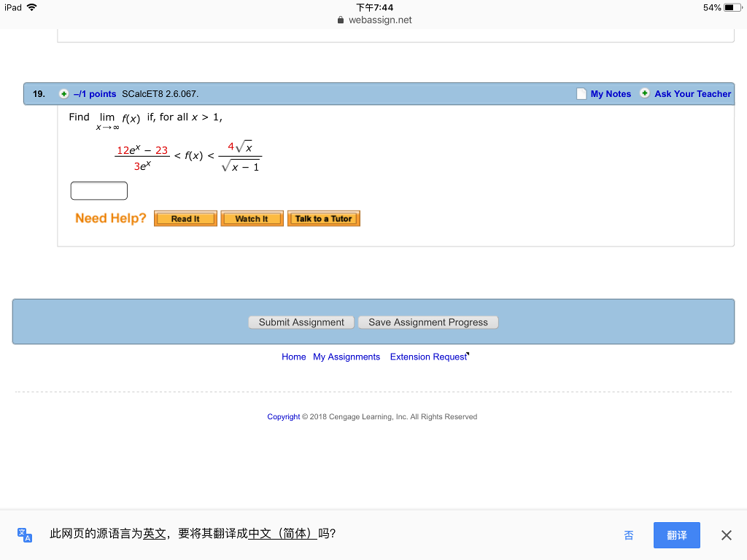Save Assignment Progress
This screenshot has width=747, height=560.
tap(428, 322)
